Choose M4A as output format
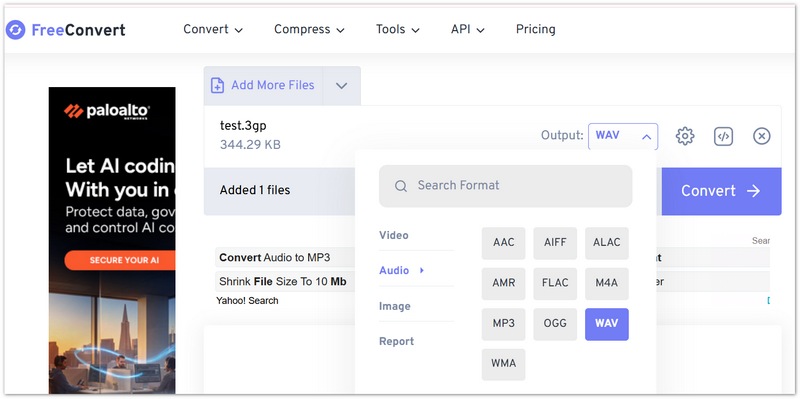The image size is (800, 399). 607,283
